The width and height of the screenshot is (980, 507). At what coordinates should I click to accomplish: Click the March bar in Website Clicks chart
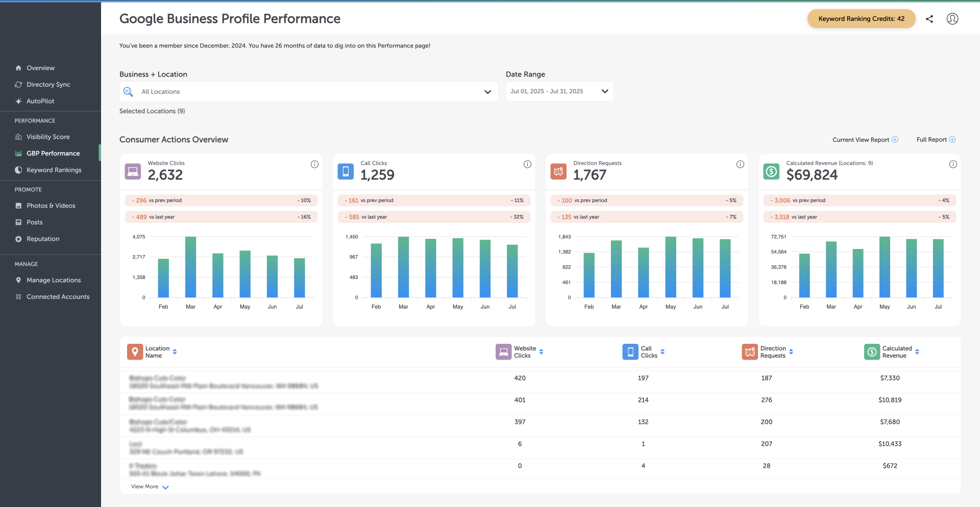pyautogui.click(x=190, y=267)
